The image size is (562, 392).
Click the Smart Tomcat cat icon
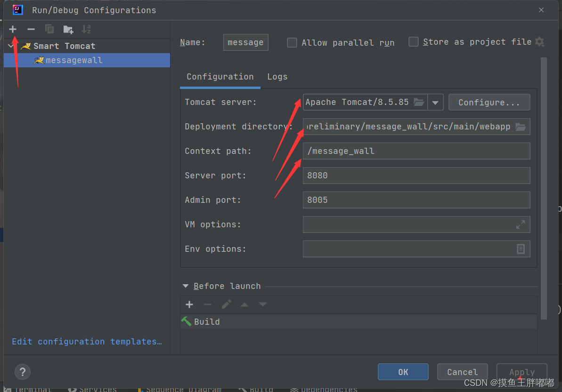point(26,46)
